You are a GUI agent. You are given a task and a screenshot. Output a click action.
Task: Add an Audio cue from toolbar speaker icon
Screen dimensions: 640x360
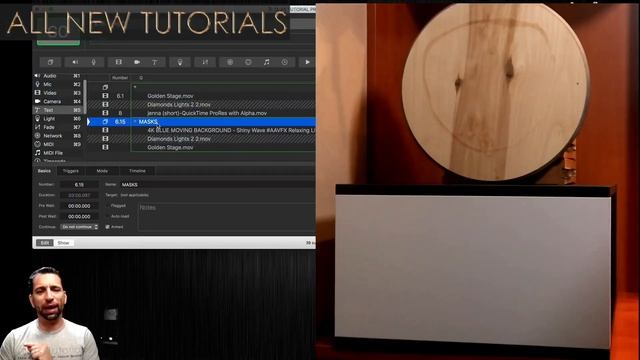point(75,62)
